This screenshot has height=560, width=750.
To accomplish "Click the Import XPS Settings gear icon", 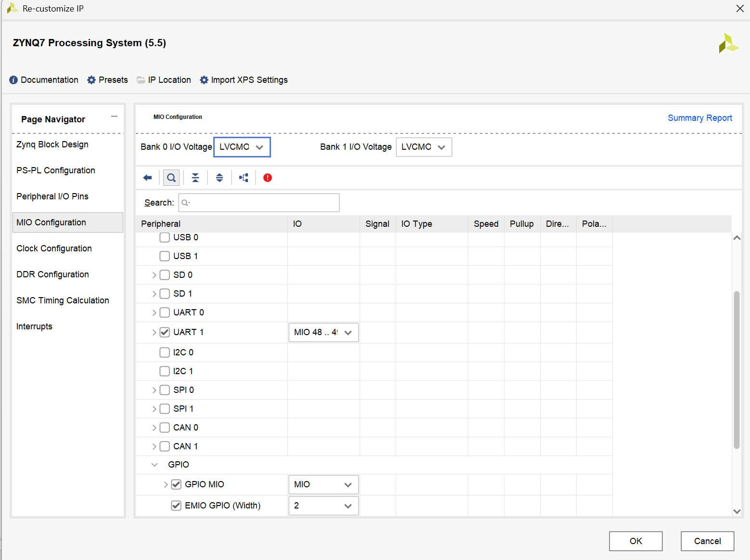I will point(204,80).
